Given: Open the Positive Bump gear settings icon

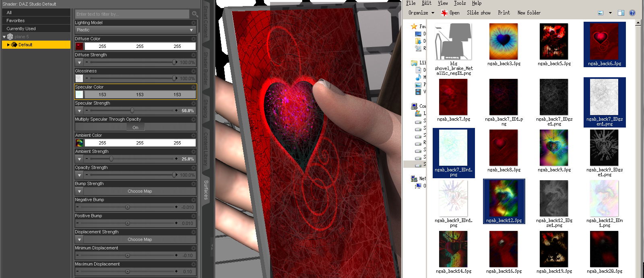Looking at the screenshot, I should [194, 216].
